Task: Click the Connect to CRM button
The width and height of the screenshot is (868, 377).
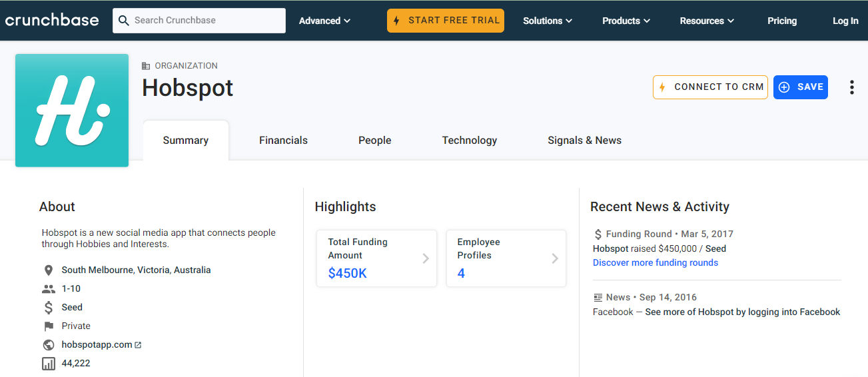Action: coord(710,87)
